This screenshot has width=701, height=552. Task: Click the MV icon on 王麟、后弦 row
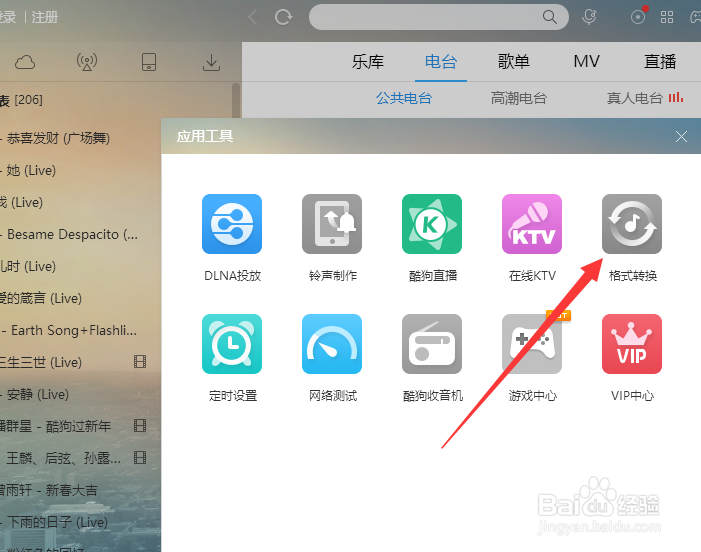pyautogui.click(x=140, y=457)
